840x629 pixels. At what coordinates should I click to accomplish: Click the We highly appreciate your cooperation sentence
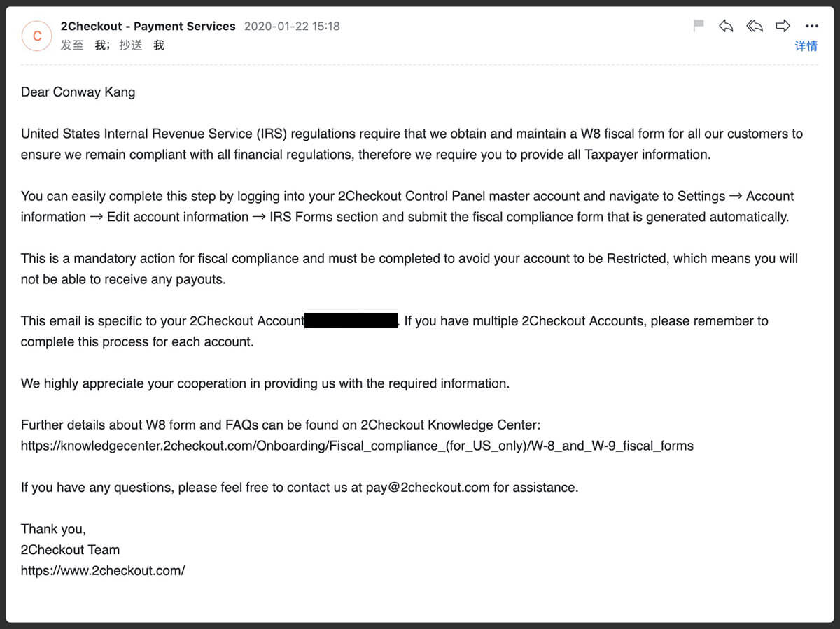(265, 383)
